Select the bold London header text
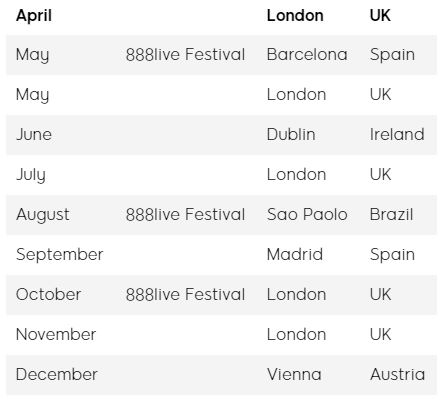This screenshot has height=400, width=444. (x=295, y=16)
